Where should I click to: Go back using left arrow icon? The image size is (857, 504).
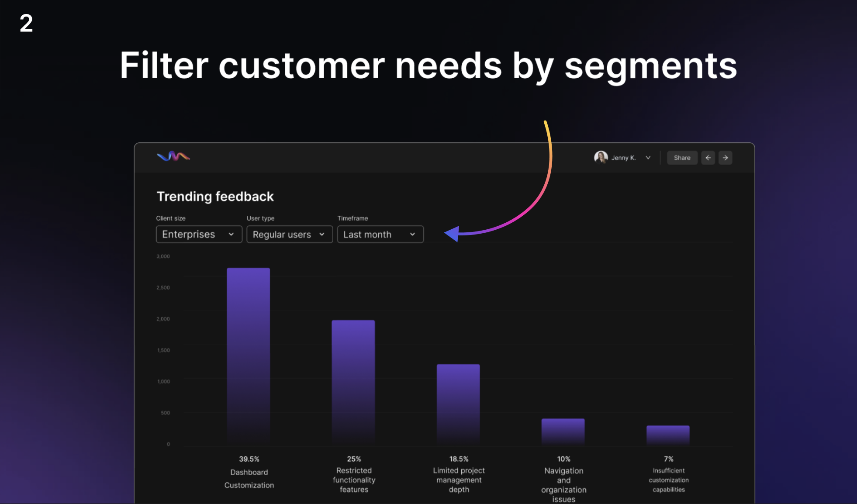[x=708, y=158]
